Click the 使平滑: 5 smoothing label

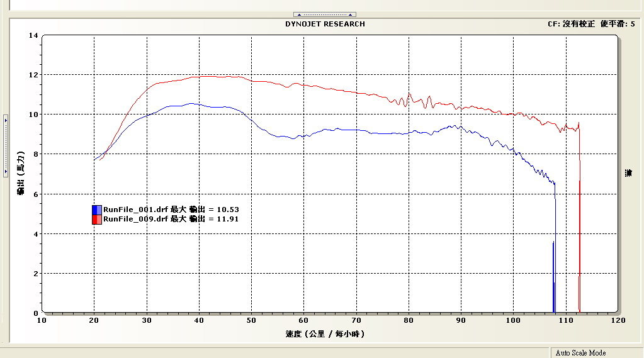tap(618, 24)
